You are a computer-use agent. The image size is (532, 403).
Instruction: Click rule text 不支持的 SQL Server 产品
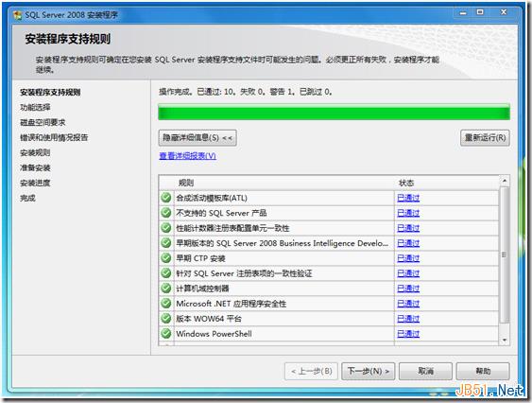[x=221, y=213]
